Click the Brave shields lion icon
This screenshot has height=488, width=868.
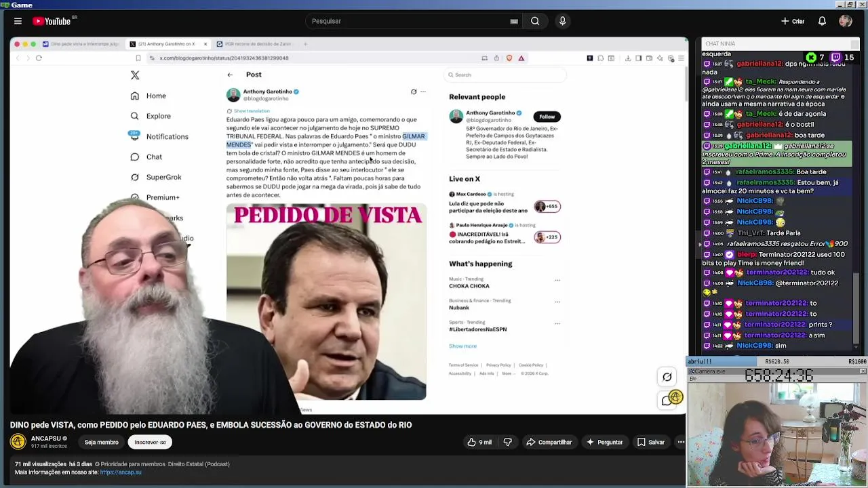click(x=509, y=58)
